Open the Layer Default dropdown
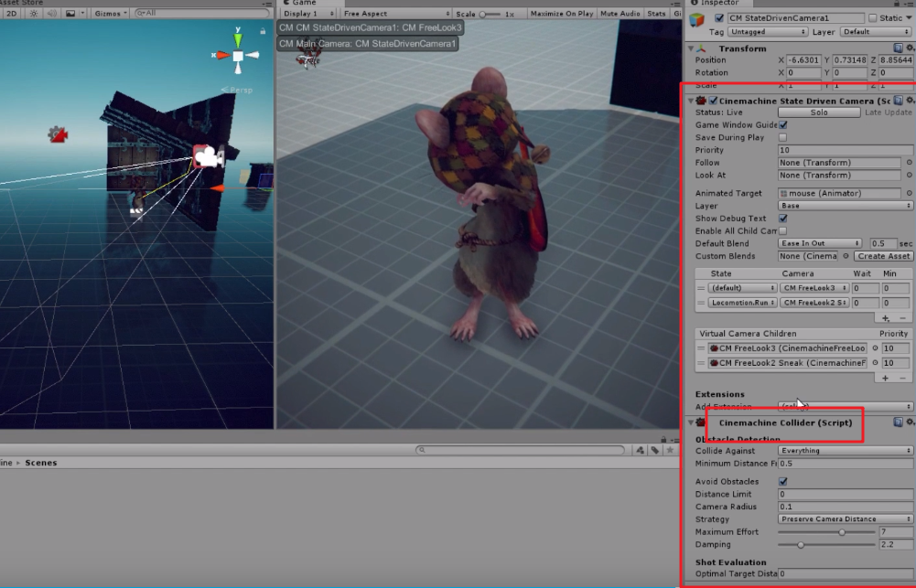This screenshot has width=916, height=588. [875, 31]
